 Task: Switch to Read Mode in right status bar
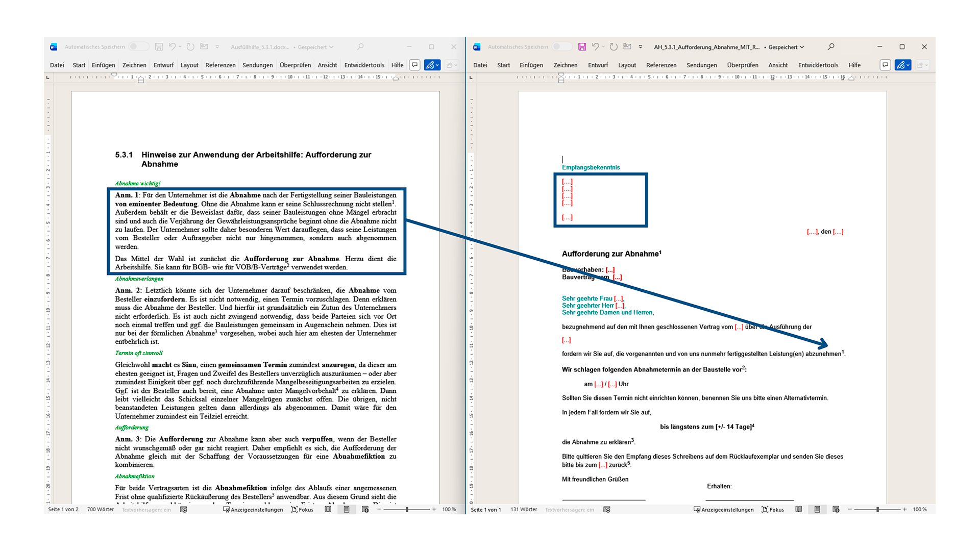799,510
